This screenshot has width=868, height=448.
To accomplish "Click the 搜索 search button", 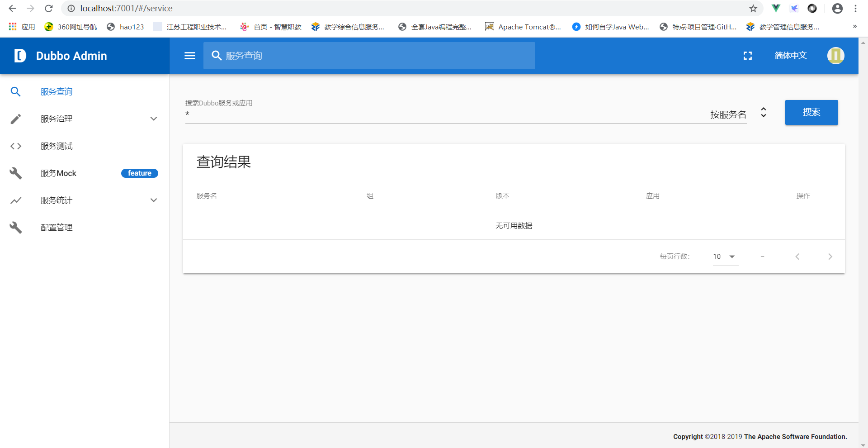I will tap(811, 112).
